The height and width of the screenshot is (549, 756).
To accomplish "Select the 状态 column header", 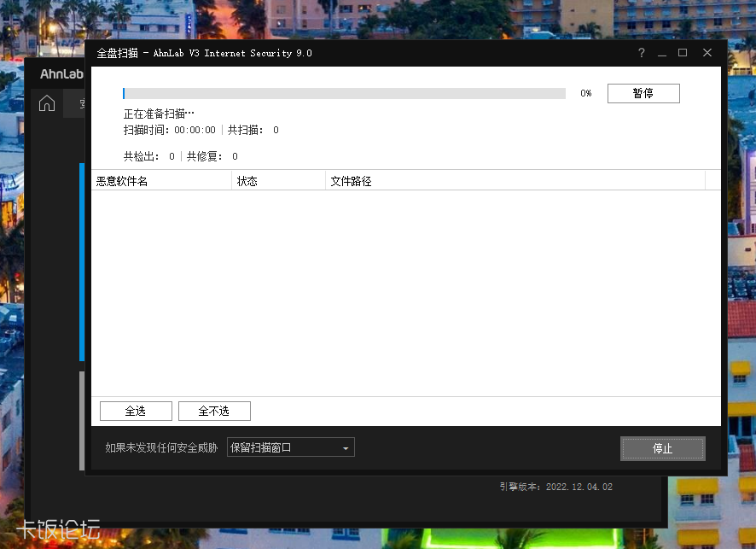I will pos(247,180).
